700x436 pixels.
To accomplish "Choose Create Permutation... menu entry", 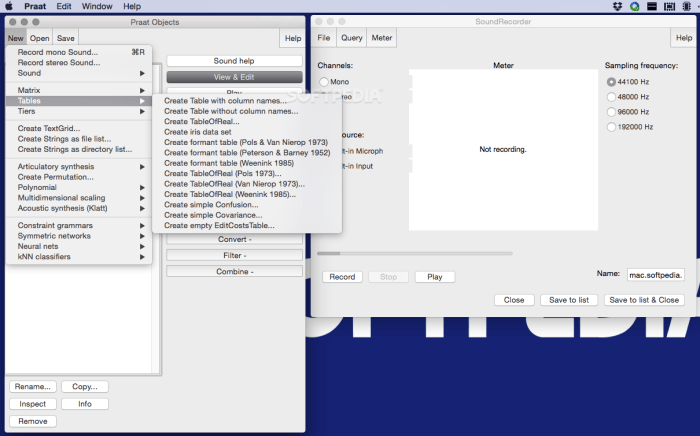I will 79,177.
